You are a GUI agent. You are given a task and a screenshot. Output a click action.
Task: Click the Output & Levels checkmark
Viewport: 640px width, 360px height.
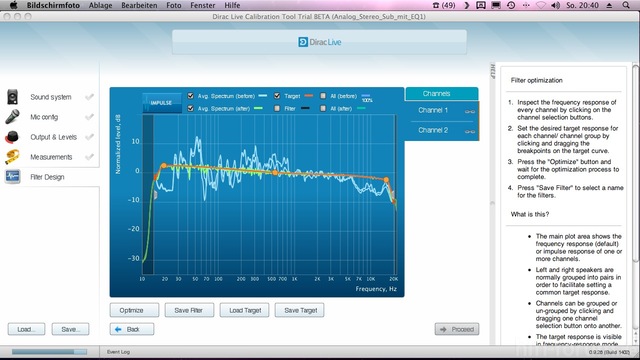click(89, 137)
